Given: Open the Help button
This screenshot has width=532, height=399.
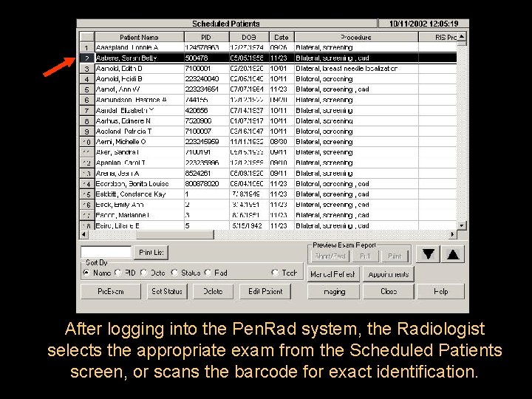Looking at the screenshot, I should (x=440, y=291).
